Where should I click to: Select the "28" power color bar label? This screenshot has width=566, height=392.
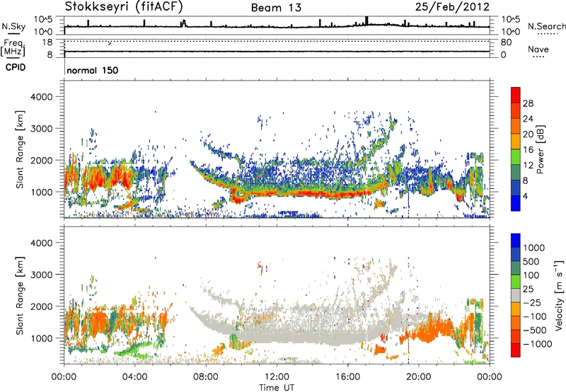[528, 103]
